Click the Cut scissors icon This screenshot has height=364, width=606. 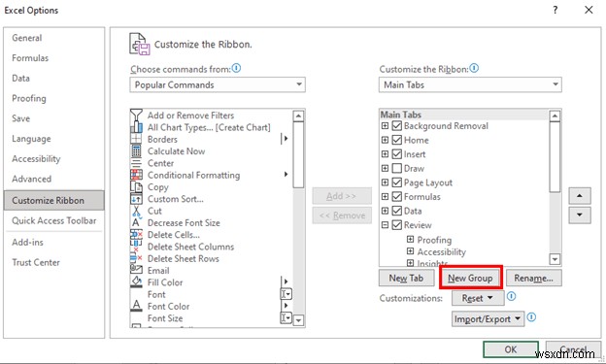coord(136,211)
